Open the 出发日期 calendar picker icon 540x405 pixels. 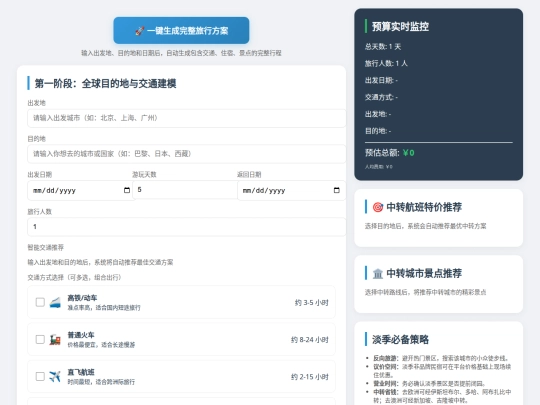coord(127,190)
